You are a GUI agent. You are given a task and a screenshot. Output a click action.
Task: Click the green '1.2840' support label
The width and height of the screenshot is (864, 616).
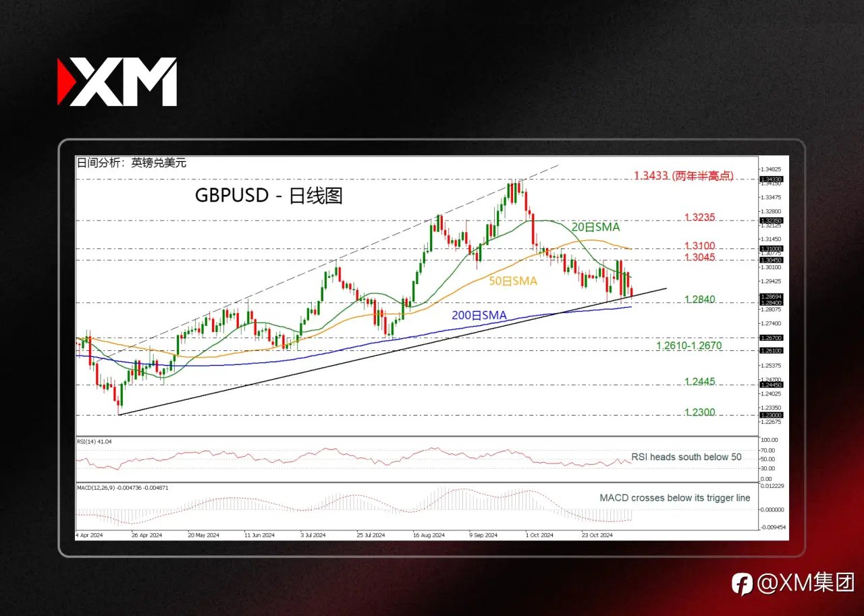pyautogui.click(x=699, y=300)
